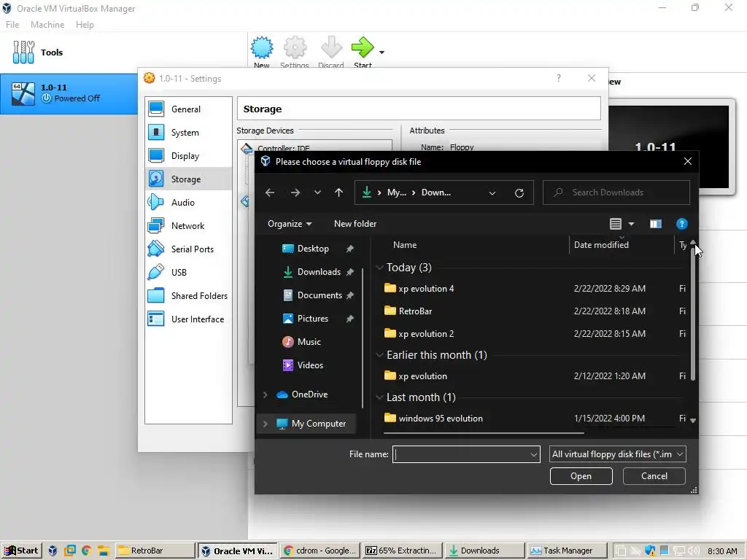747x560 pixels.
Task: Open the File menu
Action: coord(12,24)
